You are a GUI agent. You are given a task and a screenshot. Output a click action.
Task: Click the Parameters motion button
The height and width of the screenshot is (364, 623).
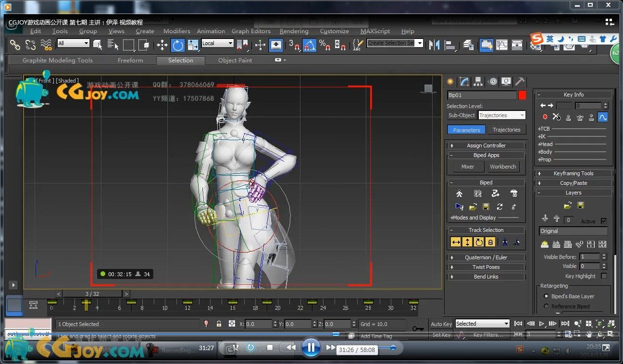pos(466,130)
